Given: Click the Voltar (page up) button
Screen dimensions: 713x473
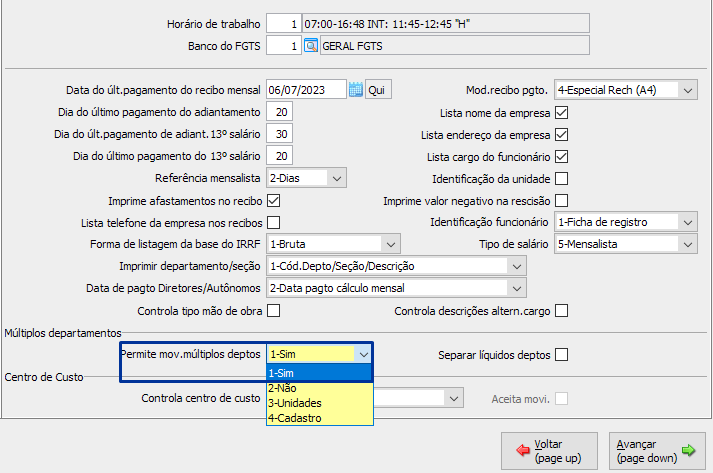Looking at the screenshot, I should [x=549, y=451].
